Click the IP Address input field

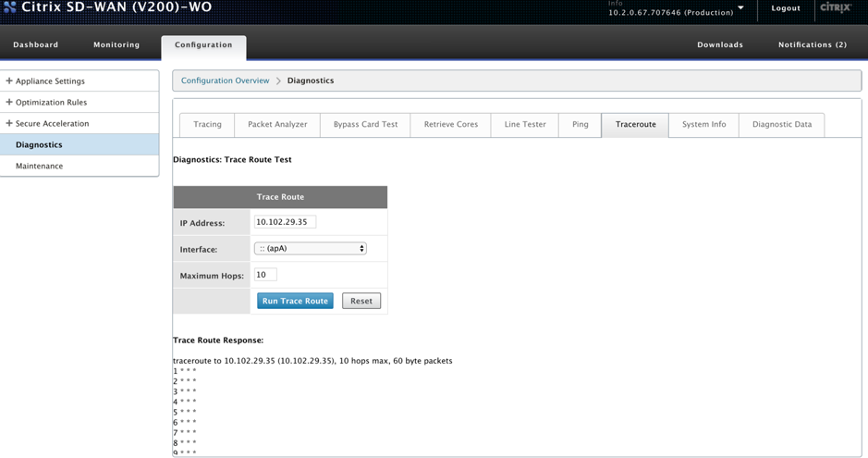pyautogui.click(x=285, y=222)
